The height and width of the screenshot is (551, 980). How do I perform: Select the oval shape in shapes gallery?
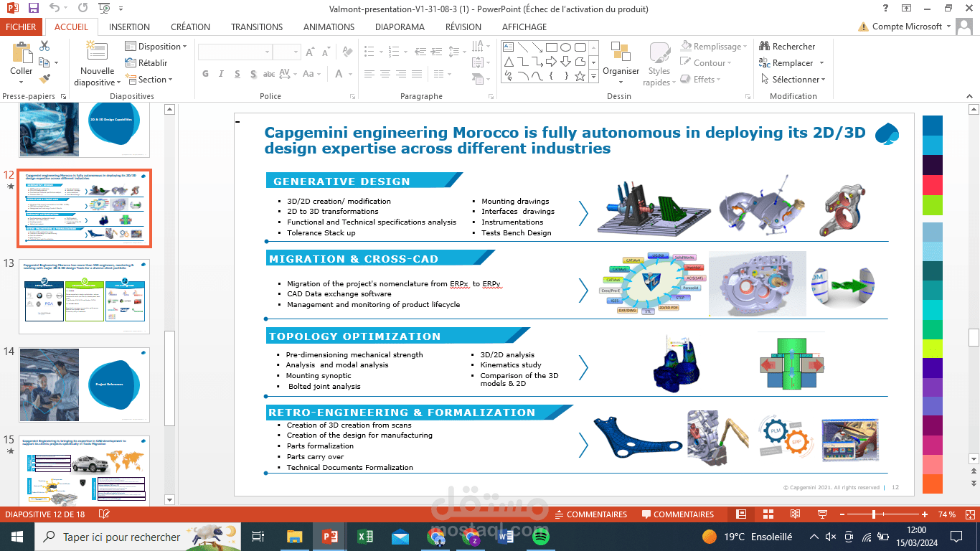pyautogui.click(x=566, y=47)
